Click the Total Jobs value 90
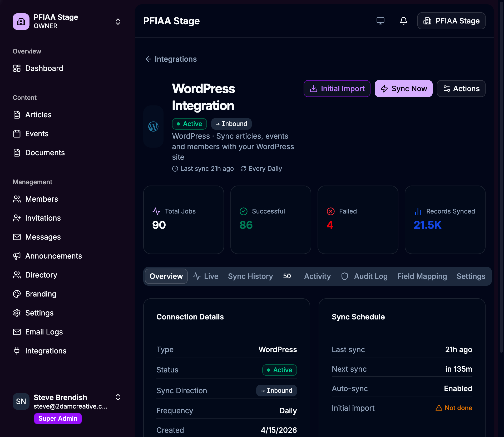The width and height of the screenshot is (504, 437). coord(159,225)
